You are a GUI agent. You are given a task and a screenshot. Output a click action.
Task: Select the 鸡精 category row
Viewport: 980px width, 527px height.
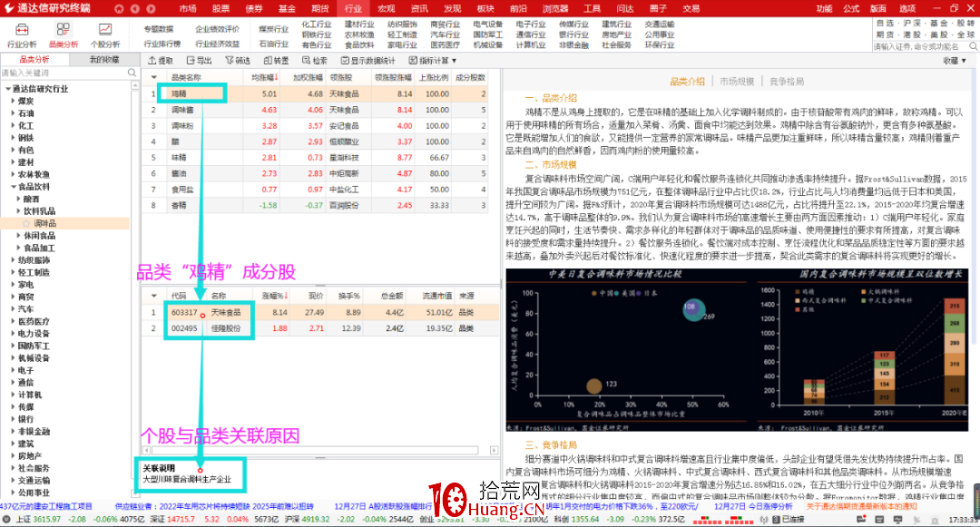click(314, 93)
